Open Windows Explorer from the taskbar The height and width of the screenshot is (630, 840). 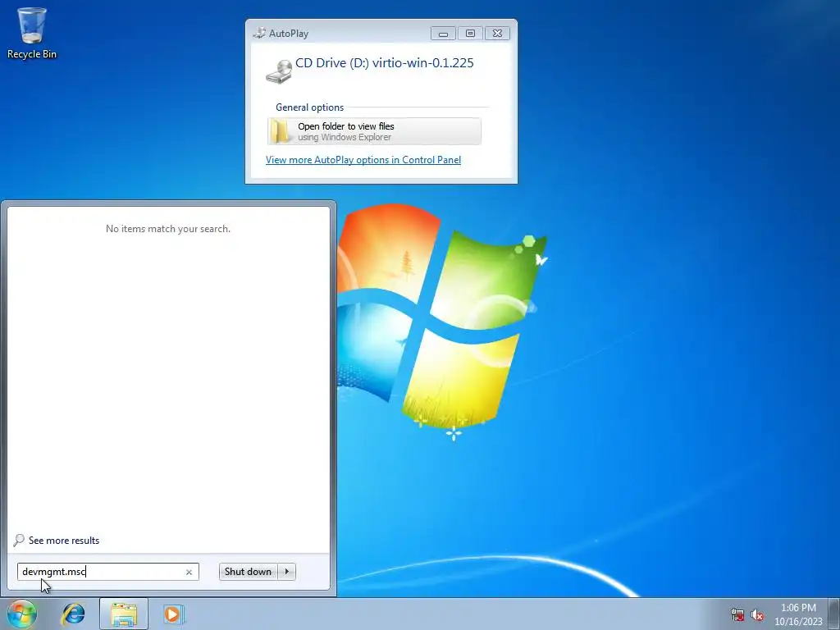click(x=124, y=614)
